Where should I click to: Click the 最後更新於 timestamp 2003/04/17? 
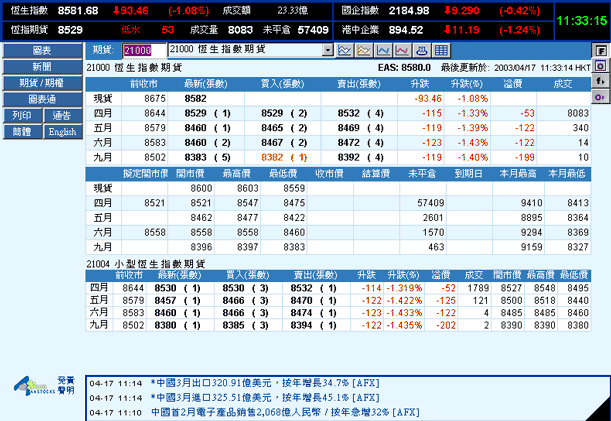[x=516, y=68]
